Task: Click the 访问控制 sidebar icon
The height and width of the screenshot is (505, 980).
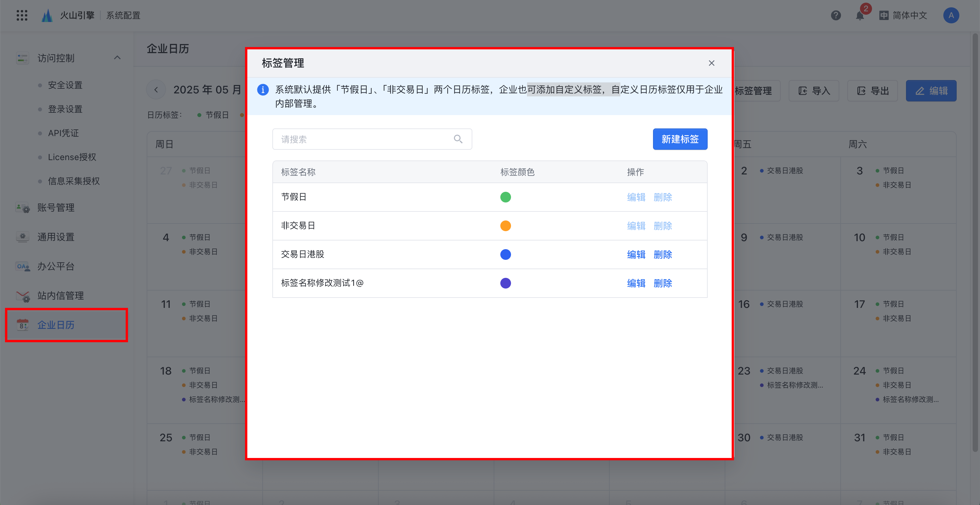Action: pyautogui.click(x=22, y=58)
